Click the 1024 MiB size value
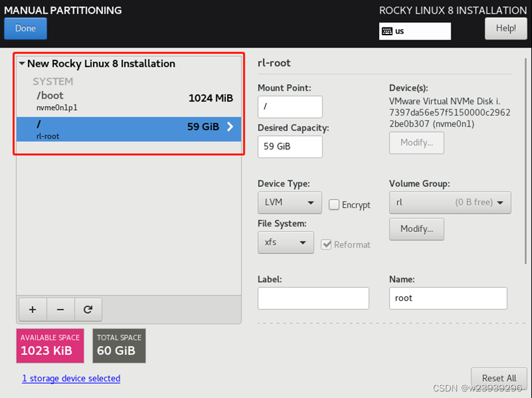Screen dimensions: 532x398 pos(211,98)
